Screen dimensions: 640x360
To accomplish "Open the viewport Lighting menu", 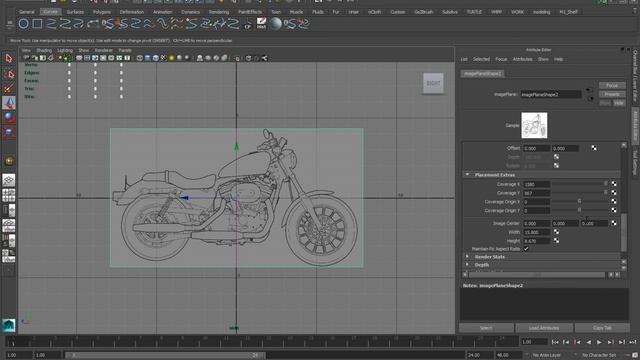I will tap(65, 50).
